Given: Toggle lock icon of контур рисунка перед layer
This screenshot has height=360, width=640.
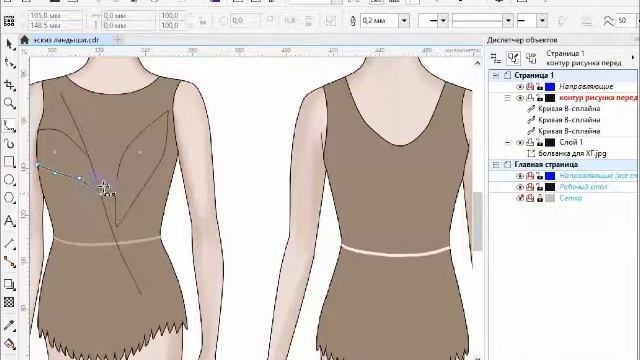Looking at the screenshot, I should [x=540, y=98].
